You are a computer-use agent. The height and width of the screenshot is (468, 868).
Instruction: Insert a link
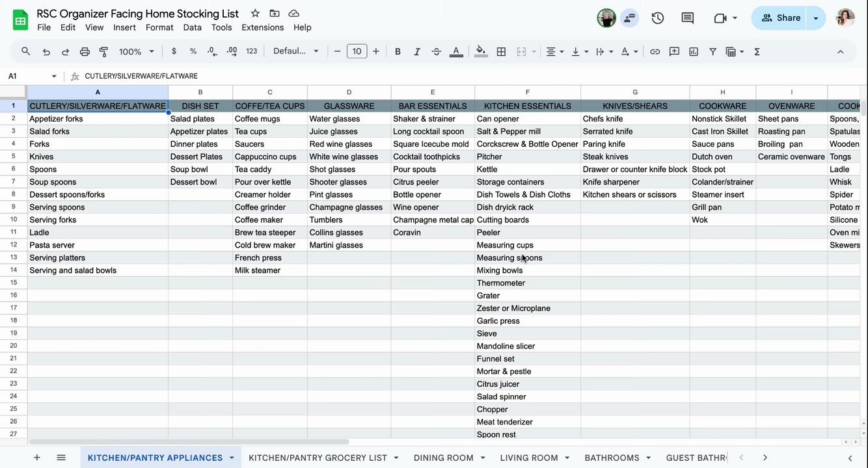(x=655, y=51)
